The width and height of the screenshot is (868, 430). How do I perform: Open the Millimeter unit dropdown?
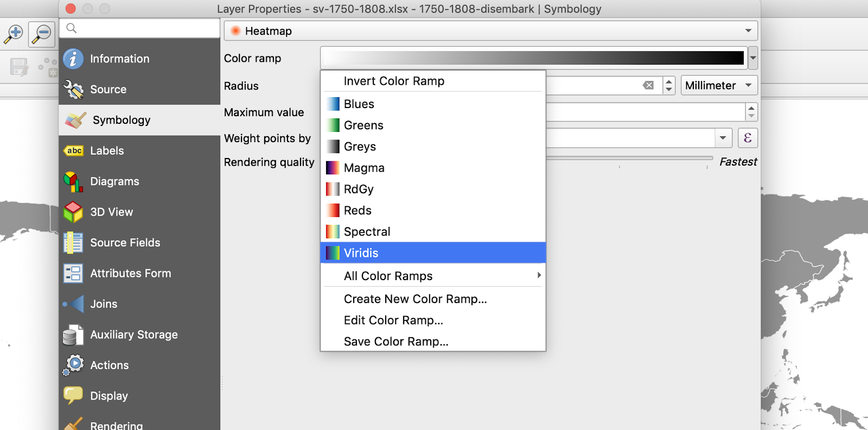pyautogui.click(x=719, y=85)
